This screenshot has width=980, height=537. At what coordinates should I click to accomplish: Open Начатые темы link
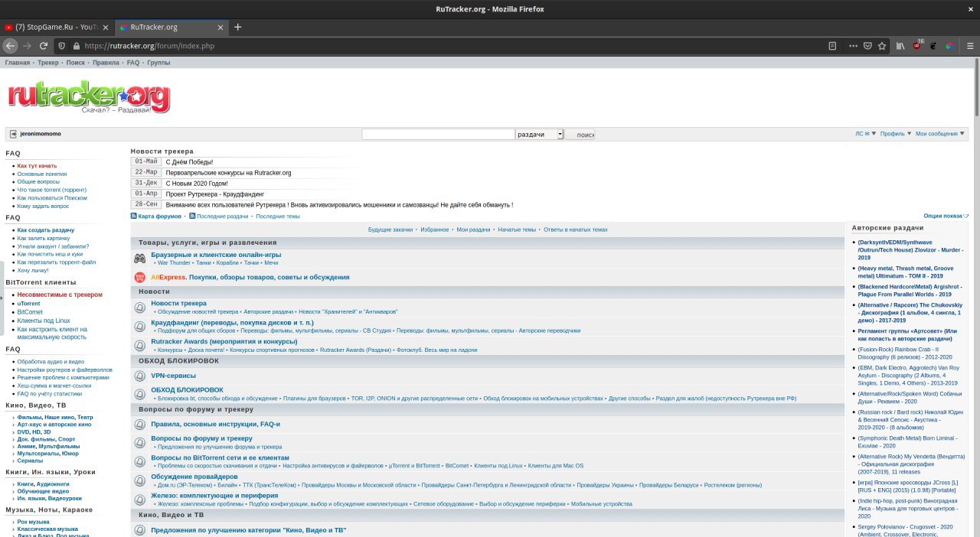517,229
